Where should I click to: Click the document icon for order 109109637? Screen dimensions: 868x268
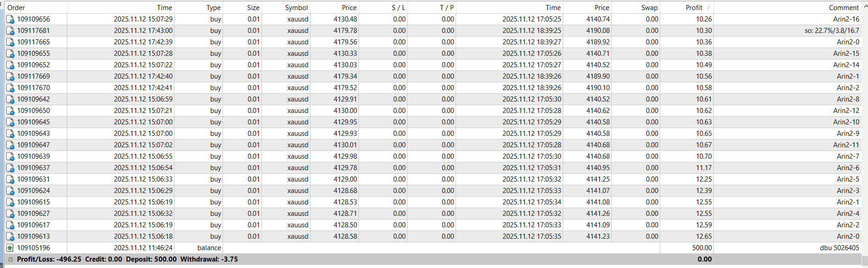[10, 168]
